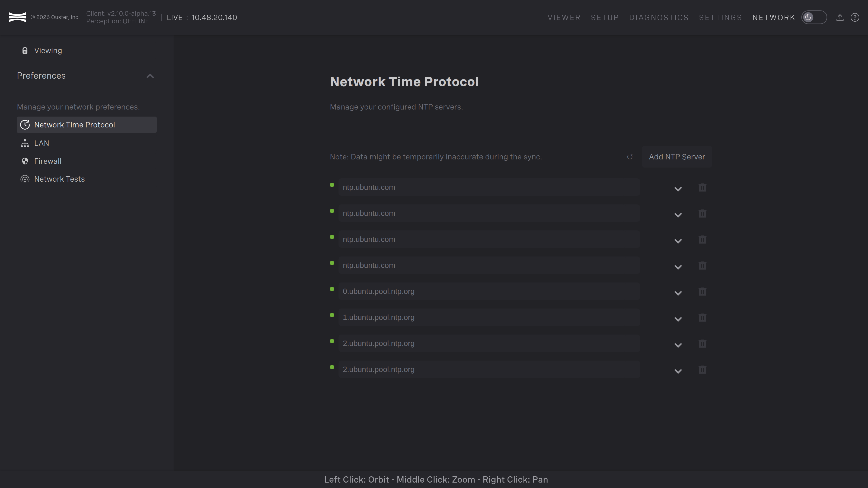Expand the topmost ntp.ubuntu.com server details
868x488 pixels.
[678, 189]
